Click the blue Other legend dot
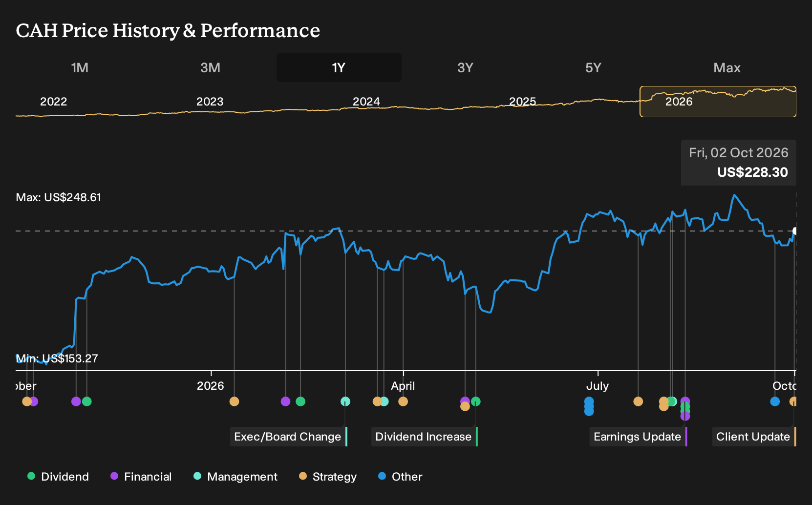This screenshot has width=812, height=505. tap(382, 476)
